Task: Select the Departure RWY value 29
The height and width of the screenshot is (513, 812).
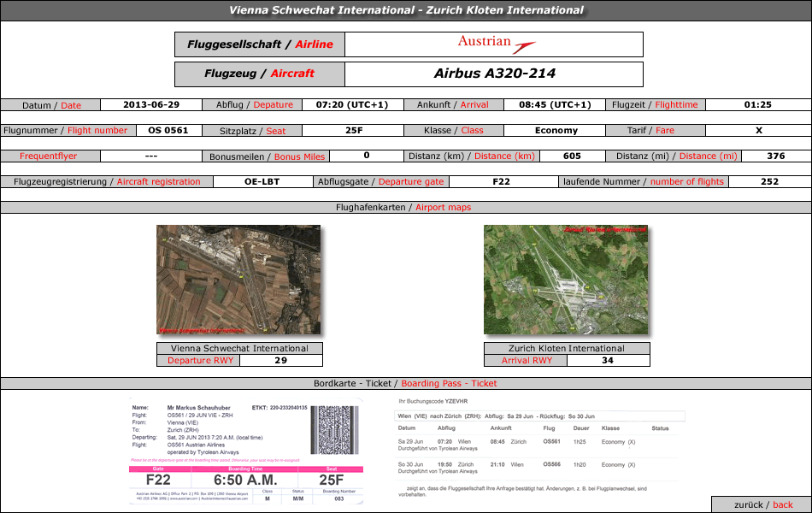Action: 281,361
